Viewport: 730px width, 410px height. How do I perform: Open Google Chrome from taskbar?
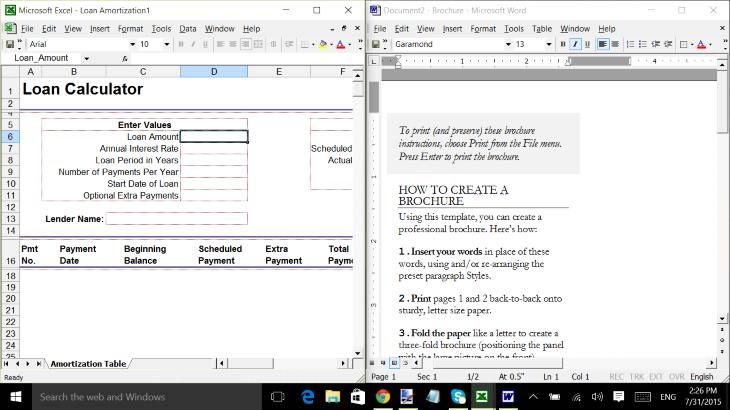coord(383,397)
